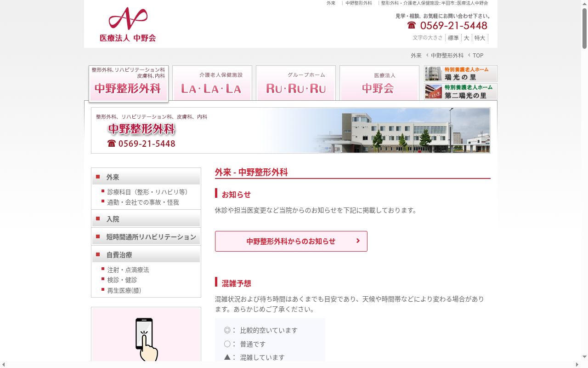The height and width of the screenshot is (368, 588).
Task: Open the 外来 top header link
Action: 331,3
